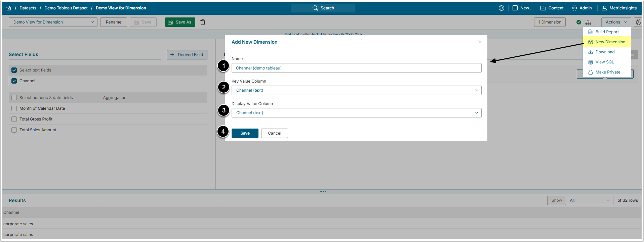Expand the Display Value Column dropdown
Screen dimensions: 644x242
[x=356, y=113]
